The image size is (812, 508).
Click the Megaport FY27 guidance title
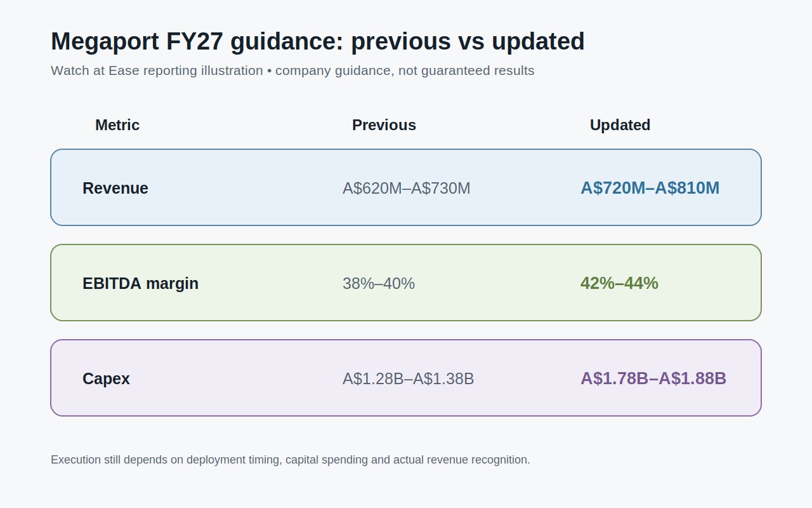318,41
